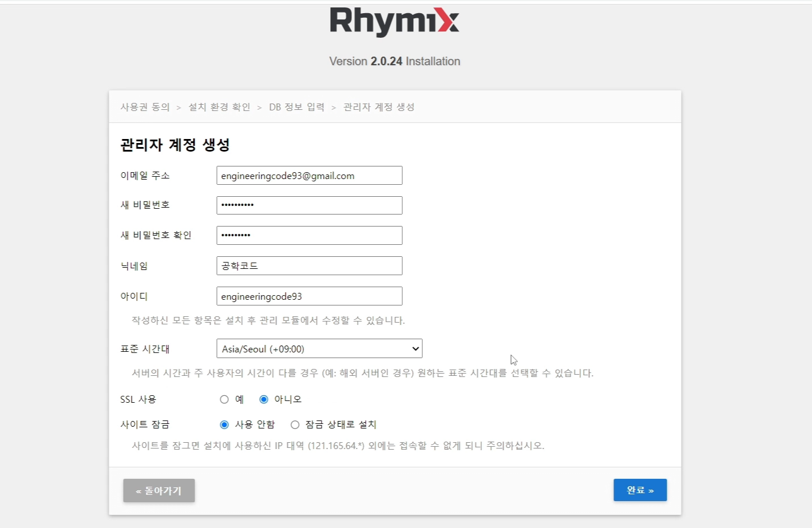
Task: Click the hint starting '서버의 시간과'
Action: pyautogui.click(x=363, y=373)
